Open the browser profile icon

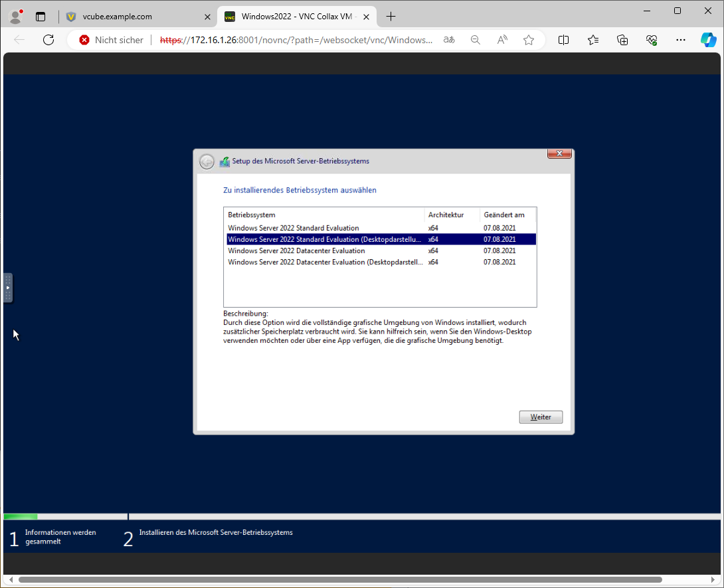[x=16, y=17]
